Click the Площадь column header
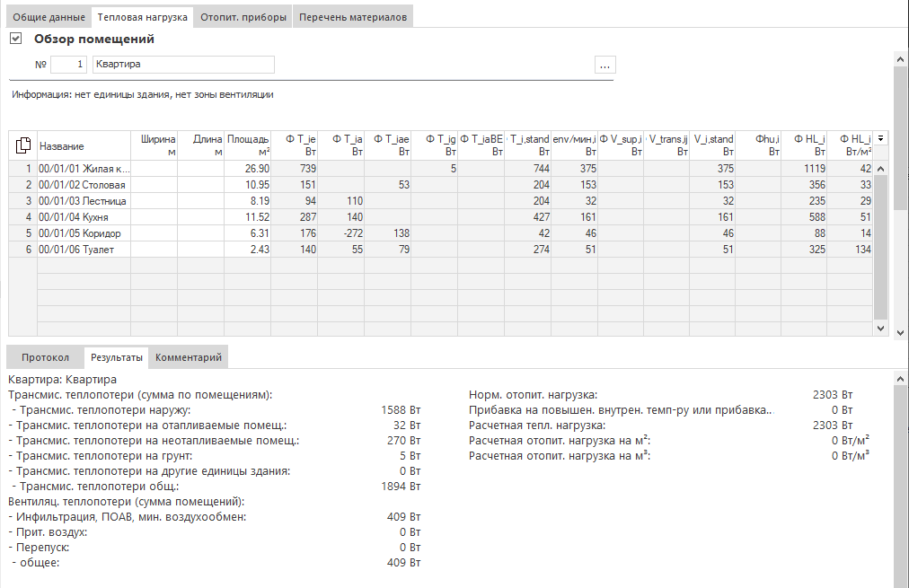909x588 pixels. [248, 146]
